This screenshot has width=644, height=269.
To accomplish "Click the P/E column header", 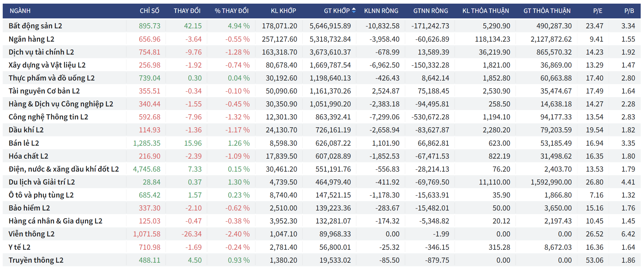I will point(598,11).
